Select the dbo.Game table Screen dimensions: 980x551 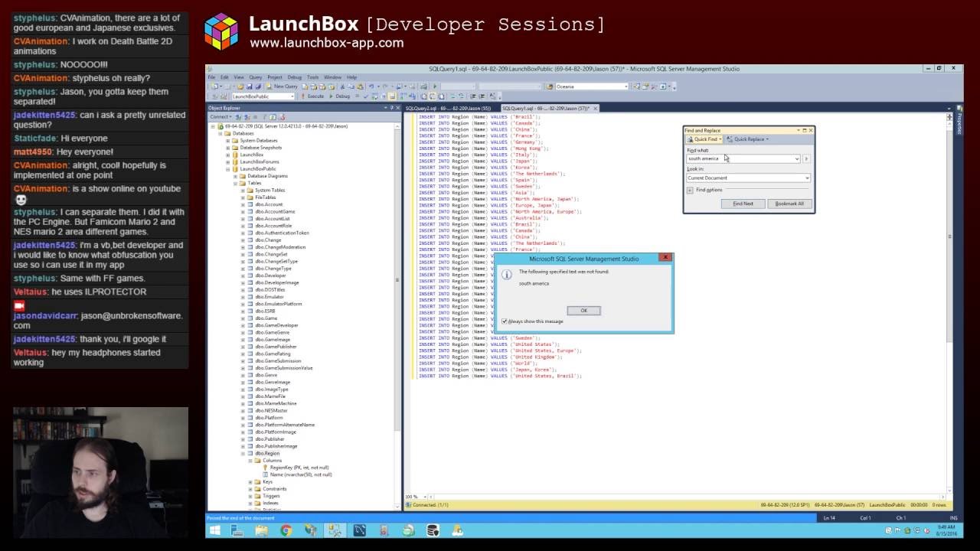[x=266, y=318]
